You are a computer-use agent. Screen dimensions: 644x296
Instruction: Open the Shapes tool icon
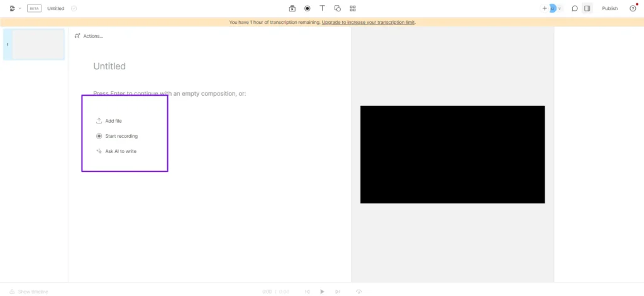[x=338, y=8]
